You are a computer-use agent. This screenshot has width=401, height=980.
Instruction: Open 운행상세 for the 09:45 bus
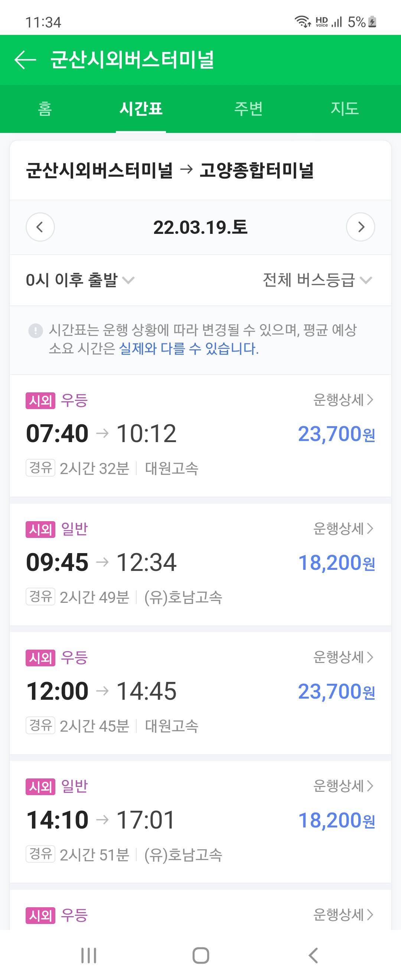click(343, 529)
